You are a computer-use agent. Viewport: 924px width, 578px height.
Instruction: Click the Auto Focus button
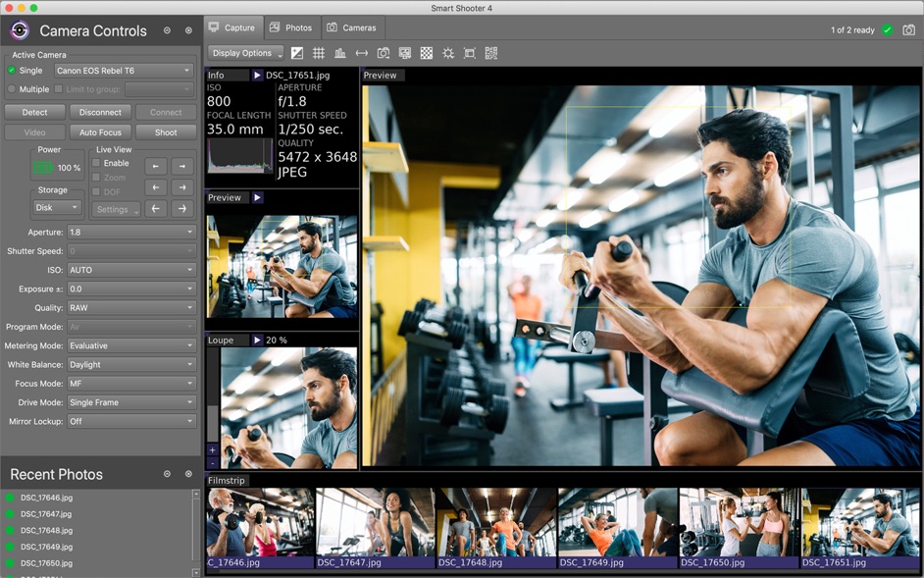click(100, 132)
